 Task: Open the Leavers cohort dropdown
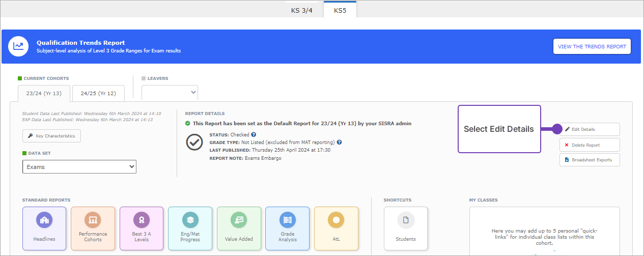click(170, 92)
